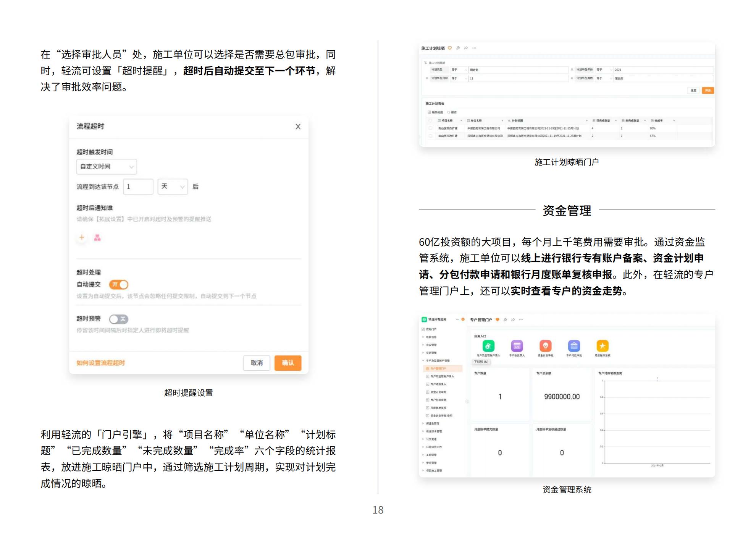Click the 搜索 search icon in 施工计划看板
Screen dimensions: 756x535
pyautogui.click(x=449, y=112)
